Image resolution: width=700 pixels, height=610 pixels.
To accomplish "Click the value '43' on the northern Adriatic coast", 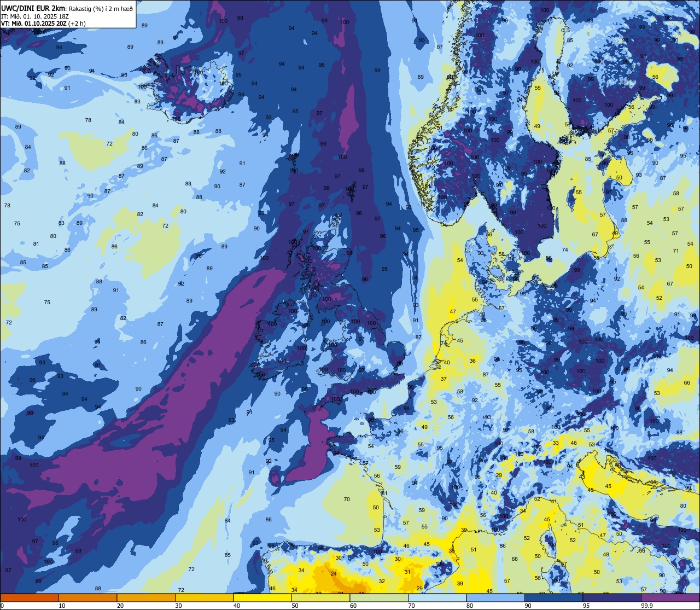I will click(x=582, y=477).
